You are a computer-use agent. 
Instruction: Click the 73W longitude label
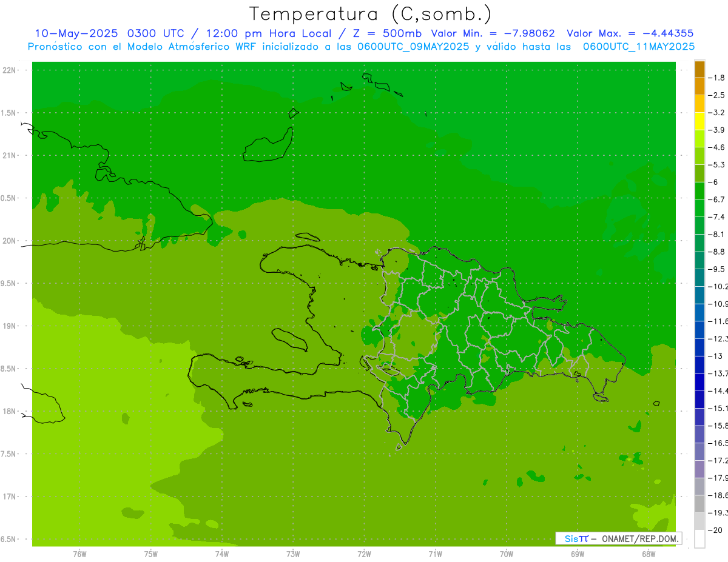293,554
